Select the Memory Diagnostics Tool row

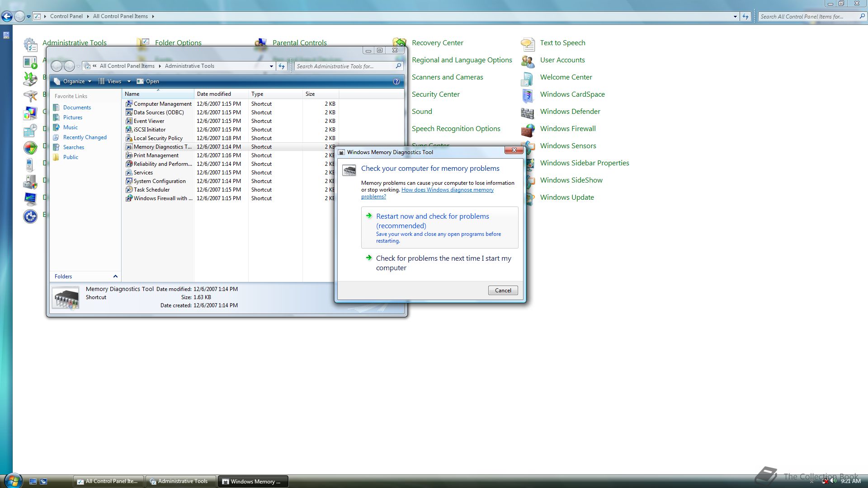(230, 147)
